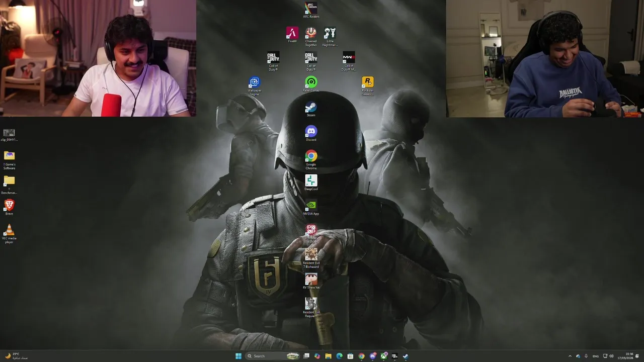
Task: Open VLC media player shortcut
Action: (9, 234)
